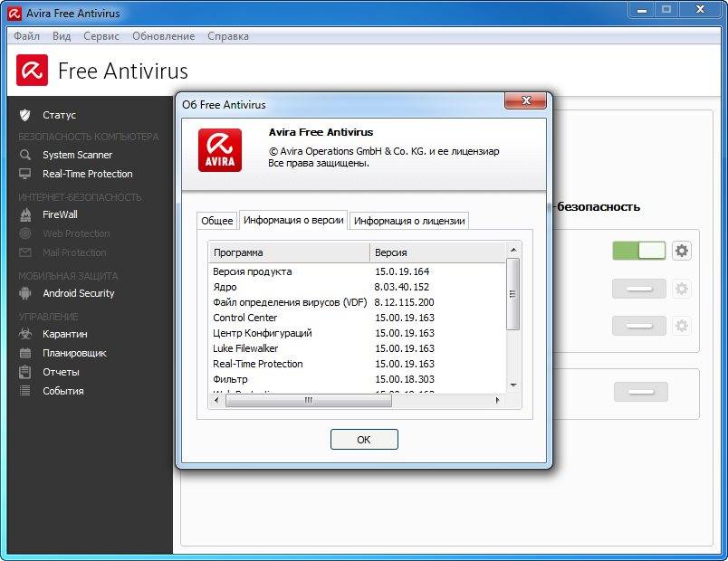
Task: Switch to Информация о лицензии tab
Action: pyautogui.click(x=409, y=221)
